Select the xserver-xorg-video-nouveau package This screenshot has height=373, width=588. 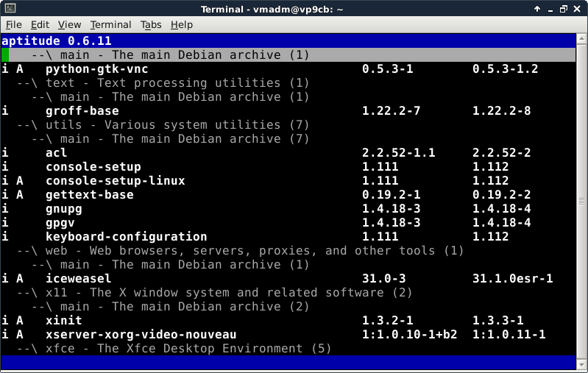pos(141,335)
